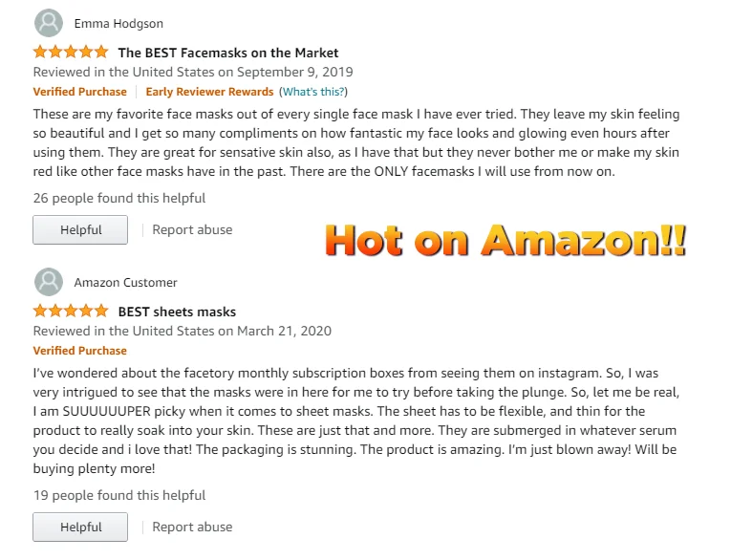Click the Amazon Customer profile avatar icon

[49, 282]
